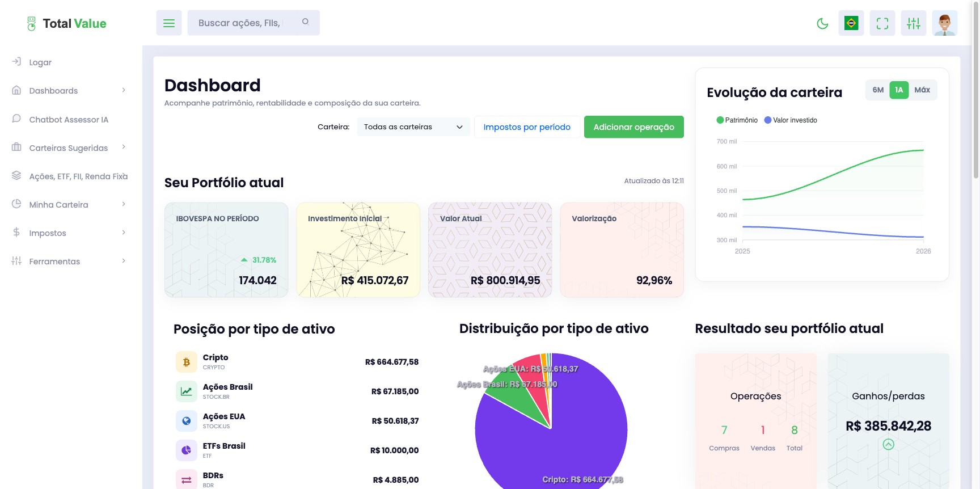
Task: Click the IBOVESPA NO PERÍODO card
Action: point(226,250)
